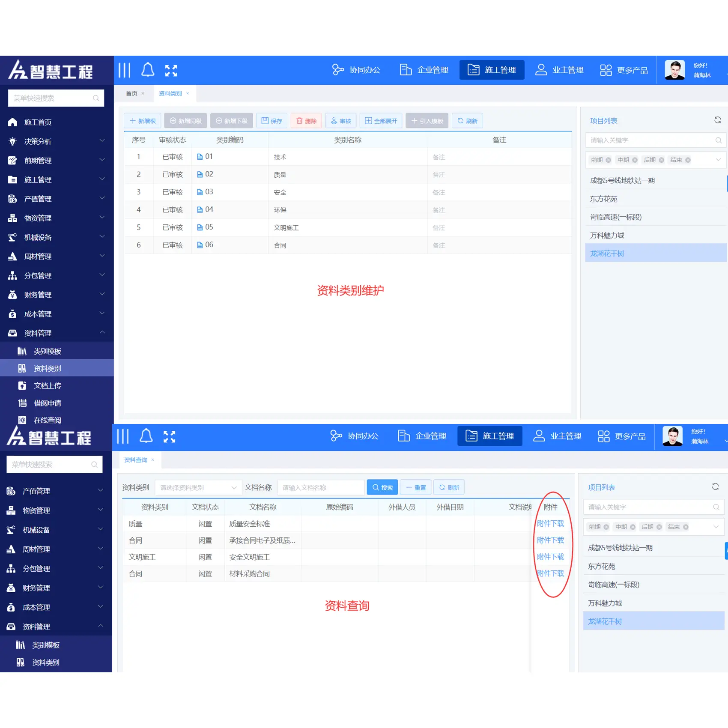Open 文档上传 in the sidebar
This screenshot has width=728, height=728.
(47, 385)
